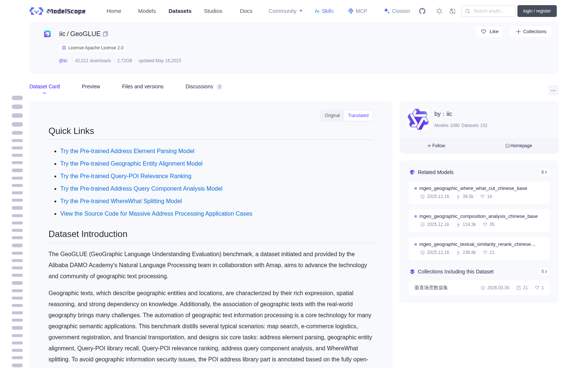Open the Docs page
This screenshot has height=368, width=588.
coord(246,11)
